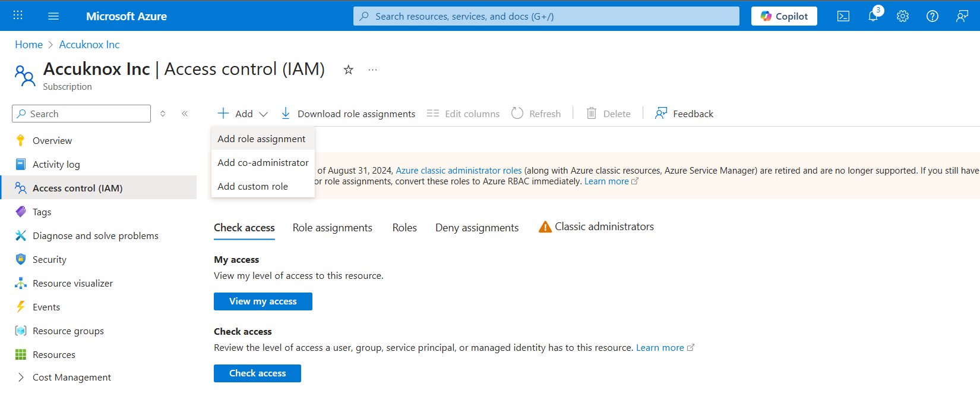Open portal settings gear
This screenshot has width=980, height=396.
[x=903, y=16]
